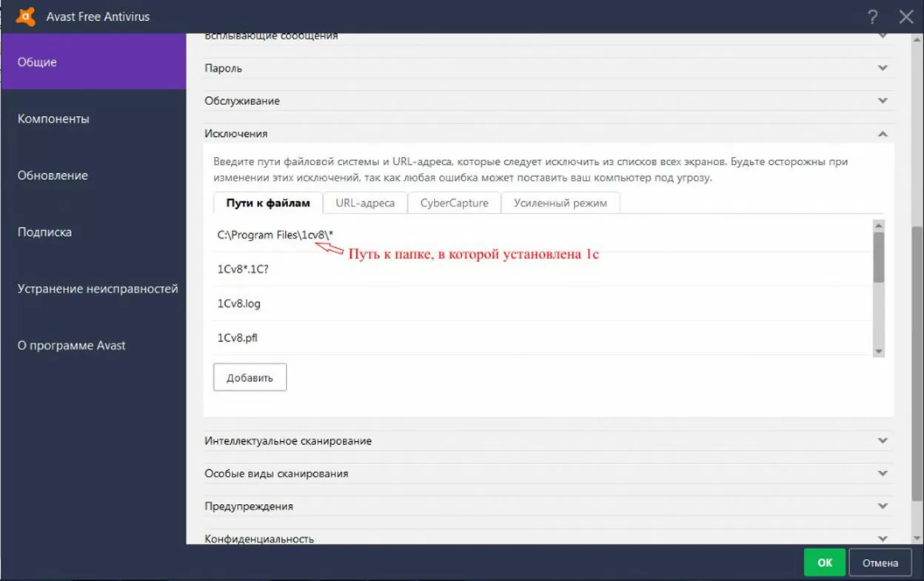Select the 1Cv8*.1C? exclusion entry

543,269
